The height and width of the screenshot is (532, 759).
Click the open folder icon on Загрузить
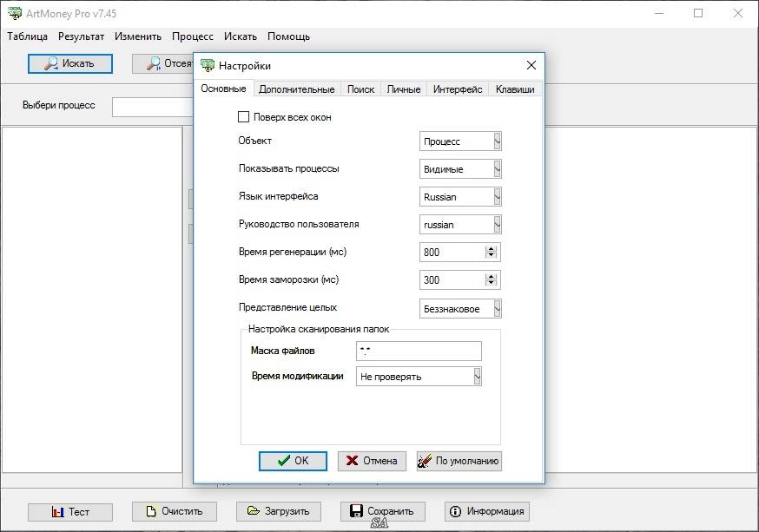[x=254, y=510]
